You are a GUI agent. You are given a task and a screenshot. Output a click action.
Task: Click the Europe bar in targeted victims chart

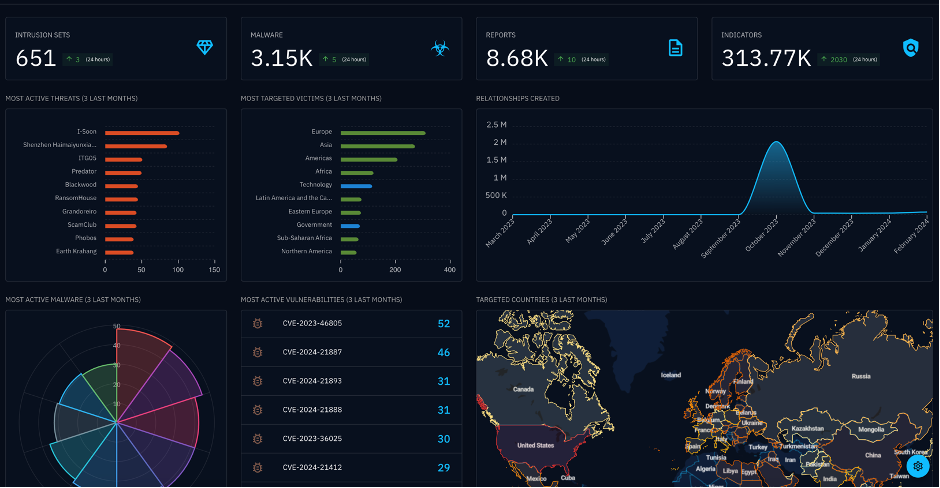pyautogui.click(x=382, y=132)
